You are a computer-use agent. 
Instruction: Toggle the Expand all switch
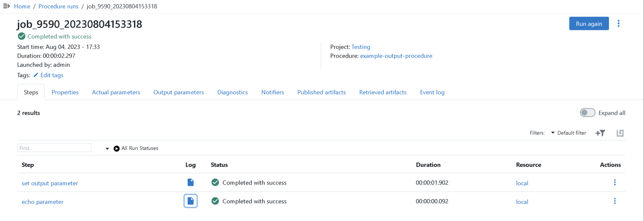[x=587, y=113]
